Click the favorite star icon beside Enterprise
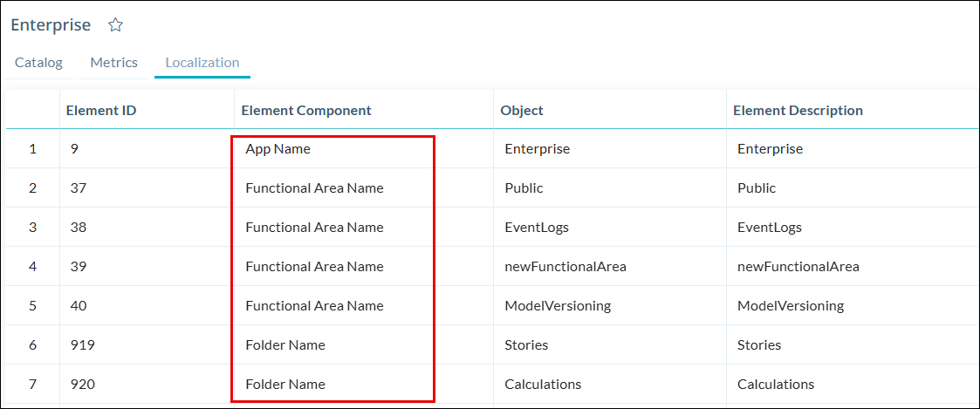The width and height of the screenshot is (980, 409). (x=115, y=25)
